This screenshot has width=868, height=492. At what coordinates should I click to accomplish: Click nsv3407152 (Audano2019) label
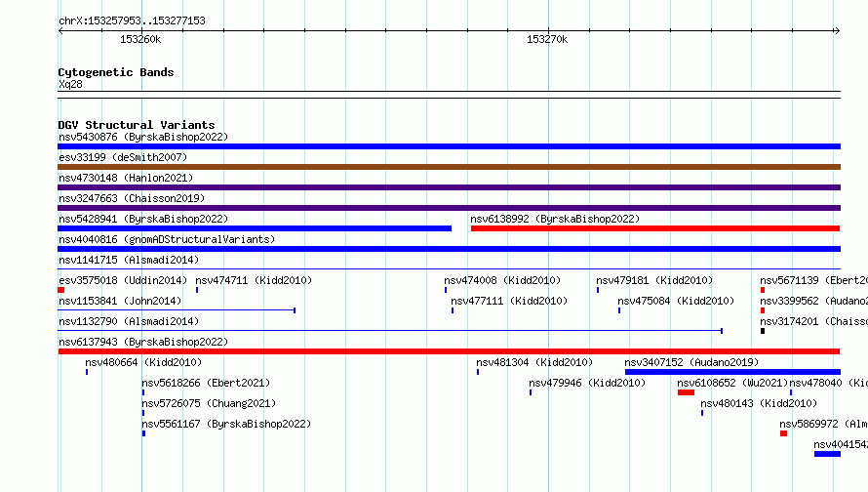691,362
